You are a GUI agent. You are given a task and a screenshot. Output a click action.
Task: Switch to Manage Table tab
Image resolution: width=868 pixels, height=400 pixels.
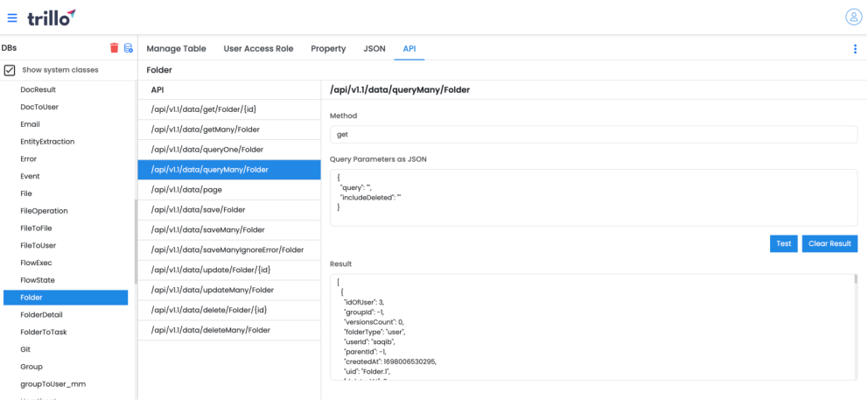point(176,49)
